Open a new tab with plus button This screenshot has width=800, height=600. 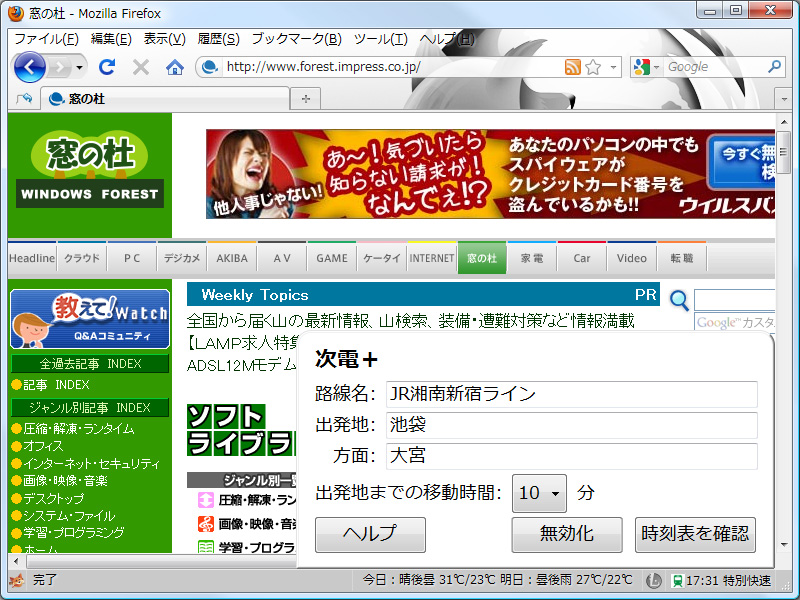coord(306,99)
